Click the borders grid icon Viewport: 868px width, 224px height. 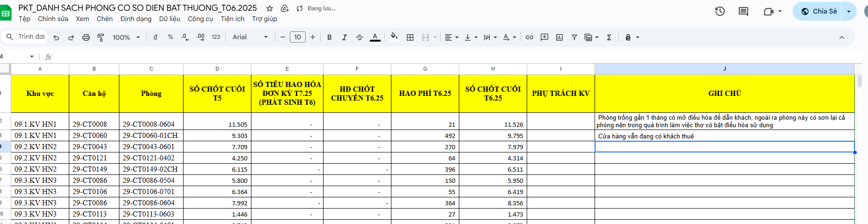click(x=410, y=37)
